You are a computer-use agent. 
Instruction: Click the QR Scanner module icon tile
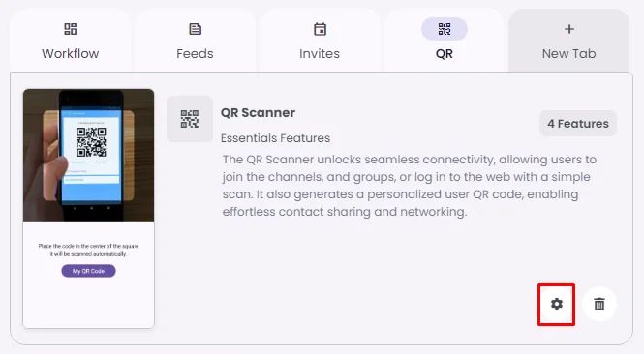point(190,119)
